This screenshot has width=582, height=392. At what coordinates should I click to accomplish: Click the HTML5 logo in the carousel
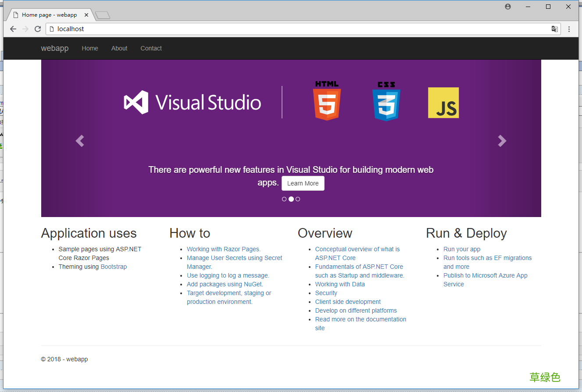tap(327, 102)
